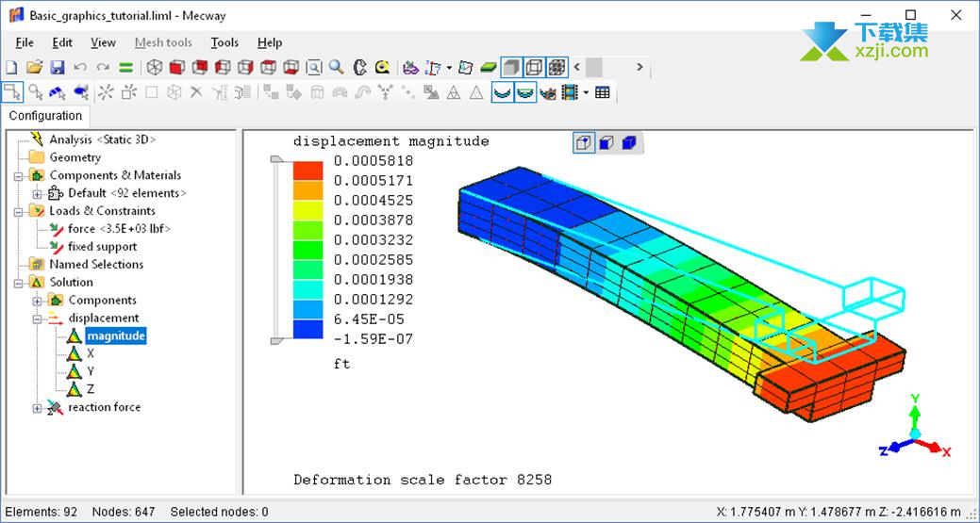Viewport: 980px width, 523px height.
Task: Click the Named Selections folder icon
Action: coord(37,264)
